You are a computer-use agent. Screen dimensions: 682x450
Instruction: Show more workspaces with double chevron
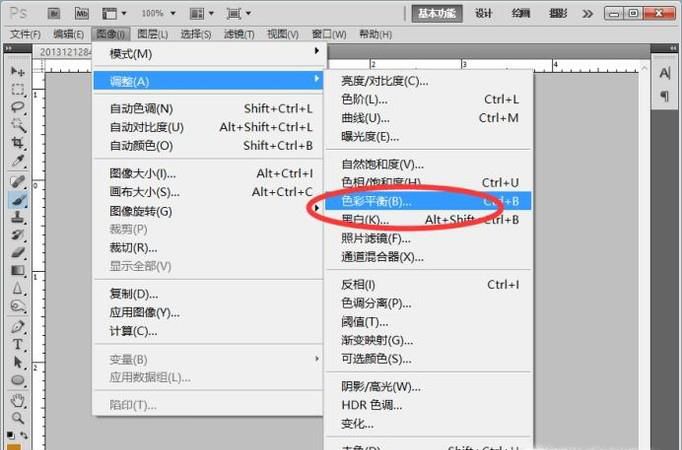pos(587,13)
